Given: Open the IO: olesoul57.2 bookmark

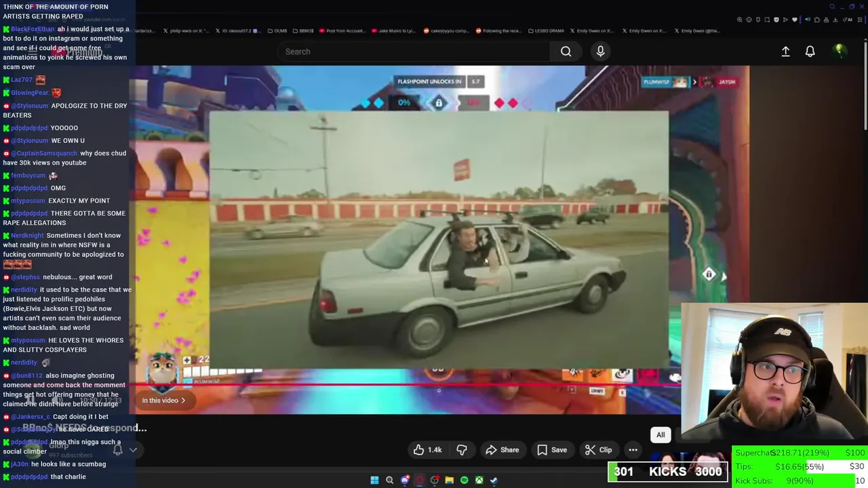Looking at the screenshot, I should tap(237, 30).
